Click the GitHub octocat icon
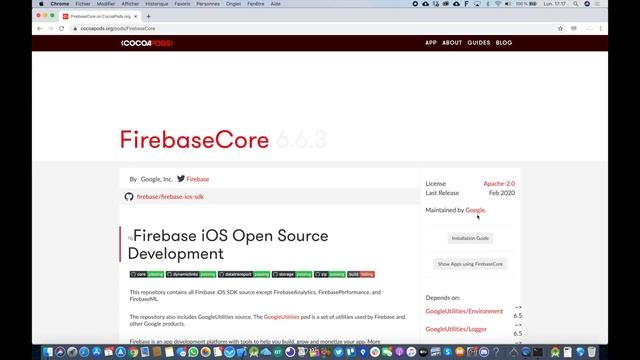Screen dimensions: 640x360 coord(129,197)
